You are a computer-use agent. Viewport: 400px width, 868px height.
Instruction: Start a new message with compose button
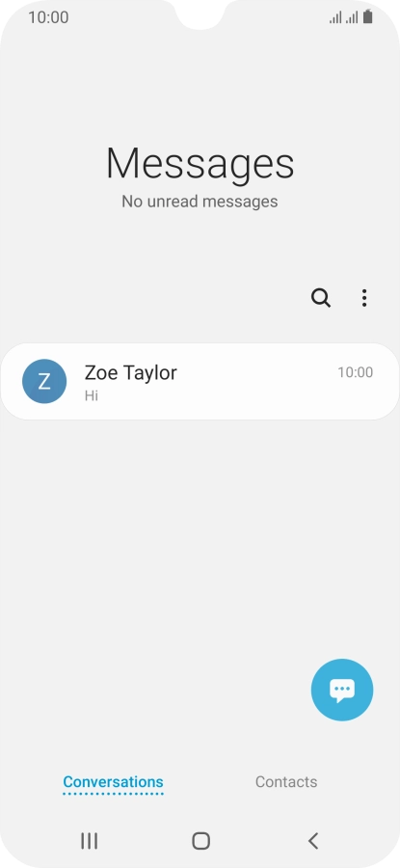342,690
